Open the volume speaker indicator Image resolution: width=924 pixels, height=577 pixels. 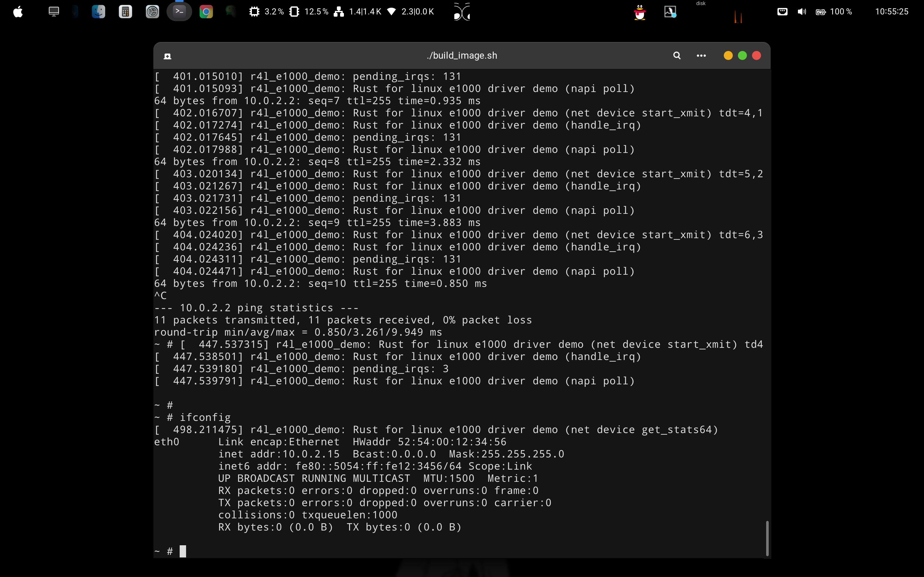pos(801,12)
